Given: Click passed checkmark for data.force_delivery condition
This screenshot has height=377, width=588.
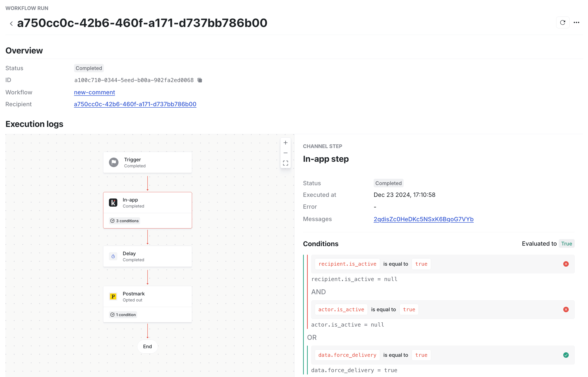Looking at the screenshot, I should pyautogui.click(x=566, y=355).
